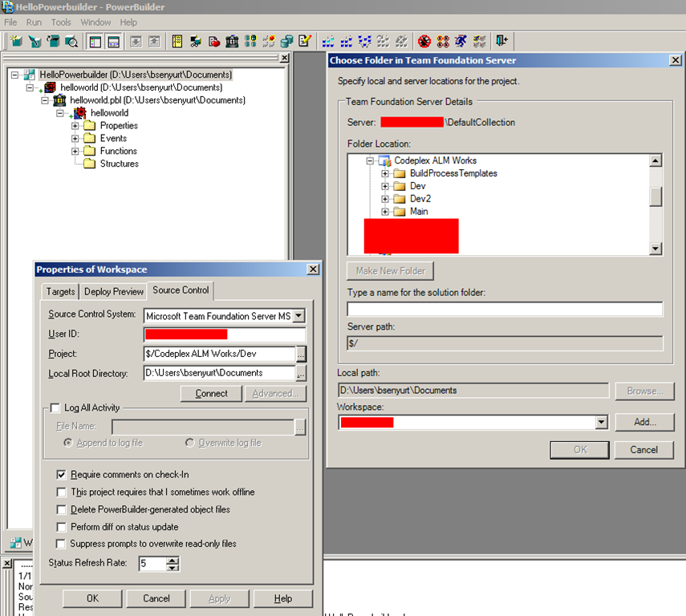Click the New object toolbar icon
The height and width of the screenshot is (616, 686).
(x=16, y=41)
